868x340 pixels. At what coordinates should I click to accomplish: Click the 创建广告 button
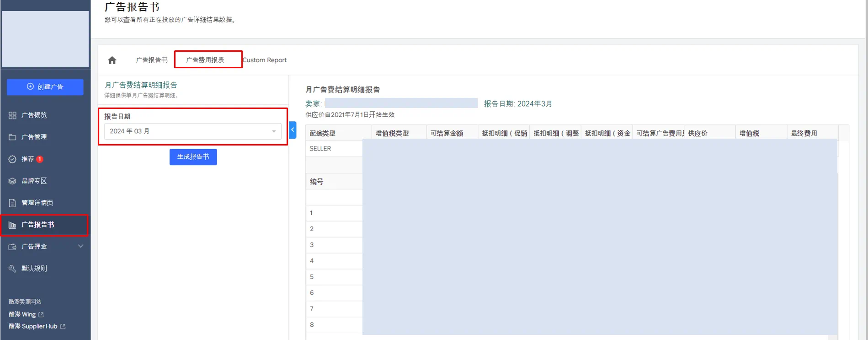click(x=45, y=87)
